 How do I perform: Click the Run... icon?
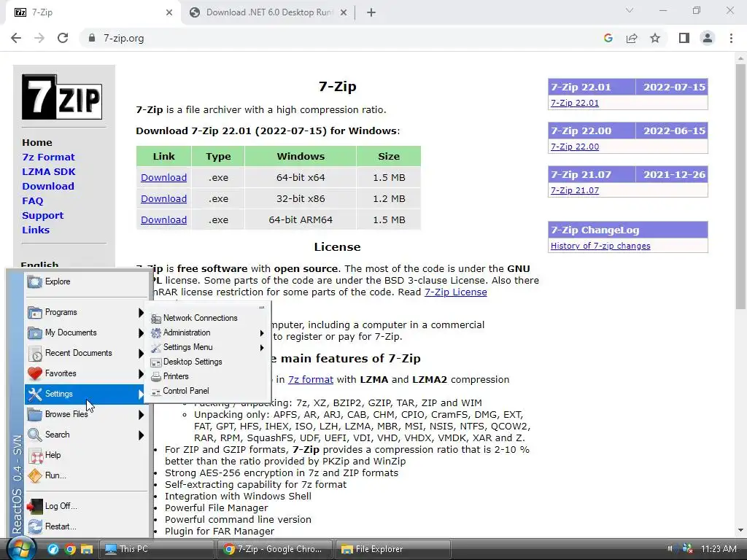pos(35,475)
